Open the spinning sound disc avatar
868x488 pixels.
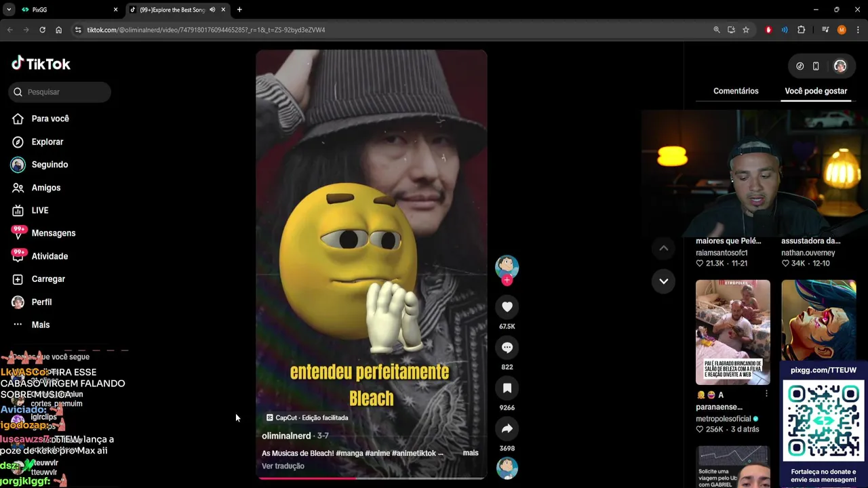click(507, 468)
